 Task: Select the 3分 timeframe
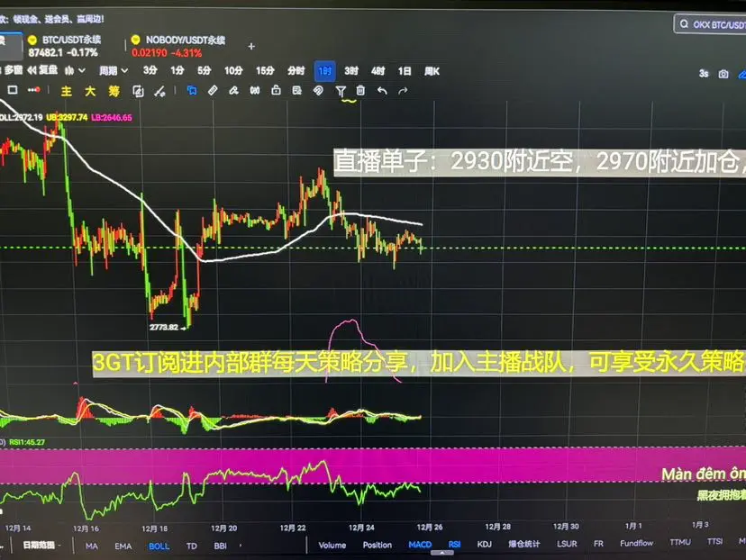(150, 70)
